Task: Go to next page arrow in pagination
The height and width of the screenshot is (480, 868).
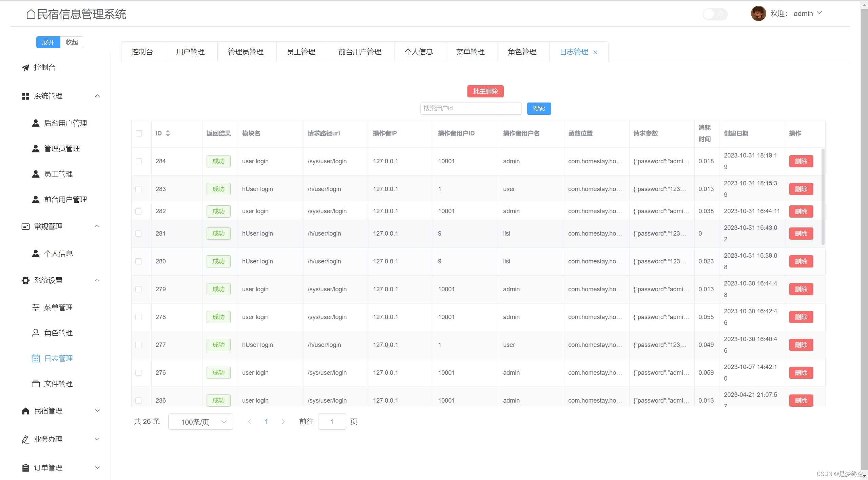Action: [283, 422]
